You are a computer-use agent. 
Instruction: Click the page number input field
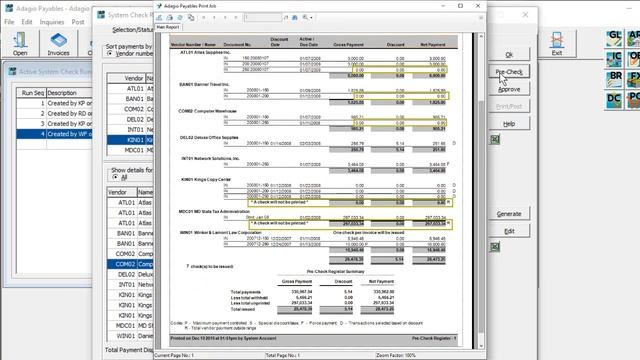262,18
